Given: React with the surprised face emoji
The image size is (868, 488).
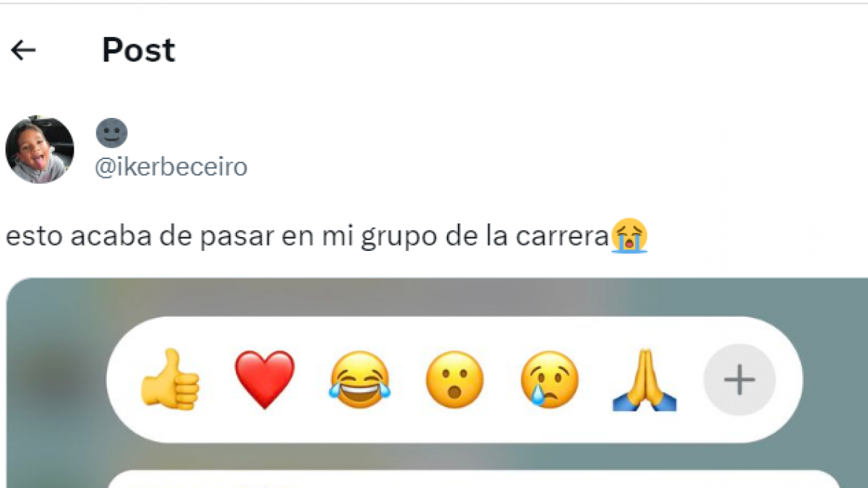Looking at the screenshot, I should (x=454, y=380).
